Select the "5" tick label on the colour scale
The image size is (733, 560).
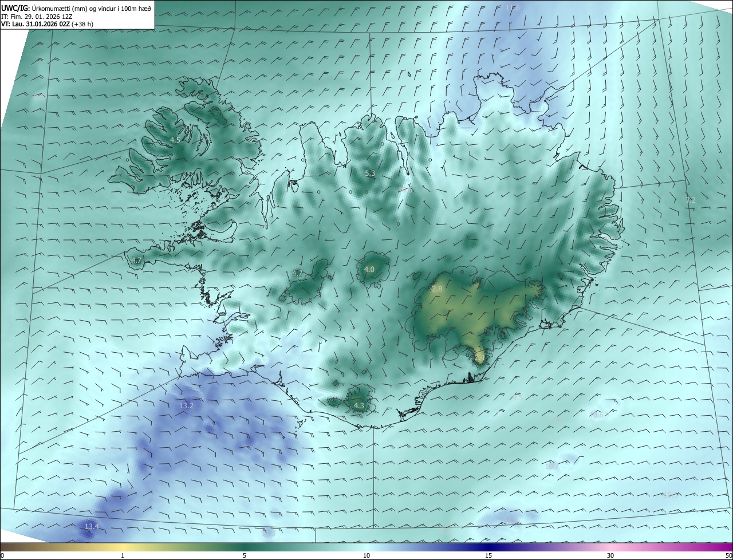coord(245,556)
